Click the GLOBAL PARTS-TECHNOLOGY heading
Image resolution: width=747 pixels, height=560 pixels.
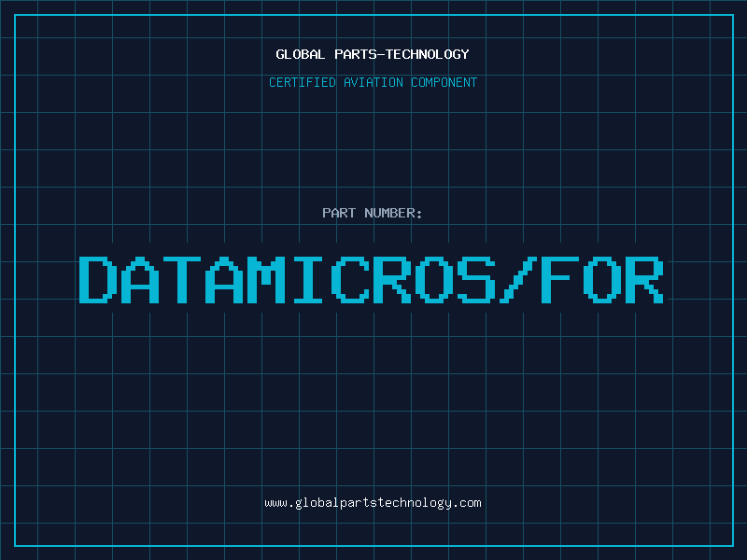pos(373,54)
